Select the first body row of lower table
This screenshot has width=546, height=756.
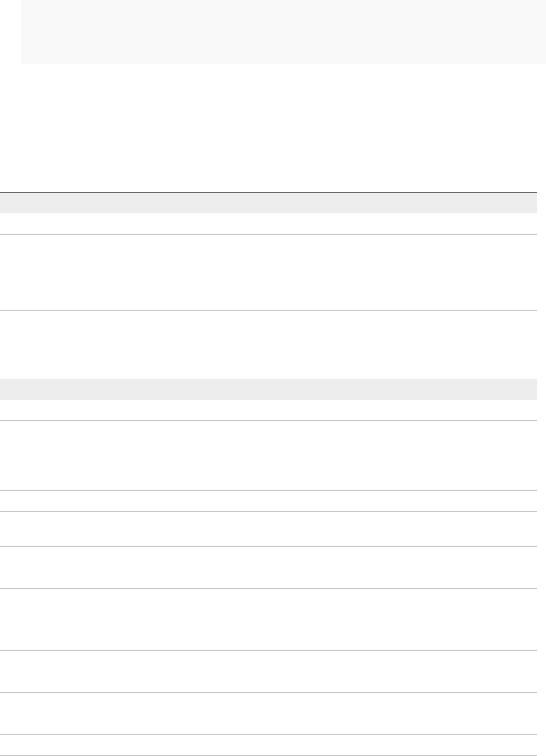pos(268,410)
